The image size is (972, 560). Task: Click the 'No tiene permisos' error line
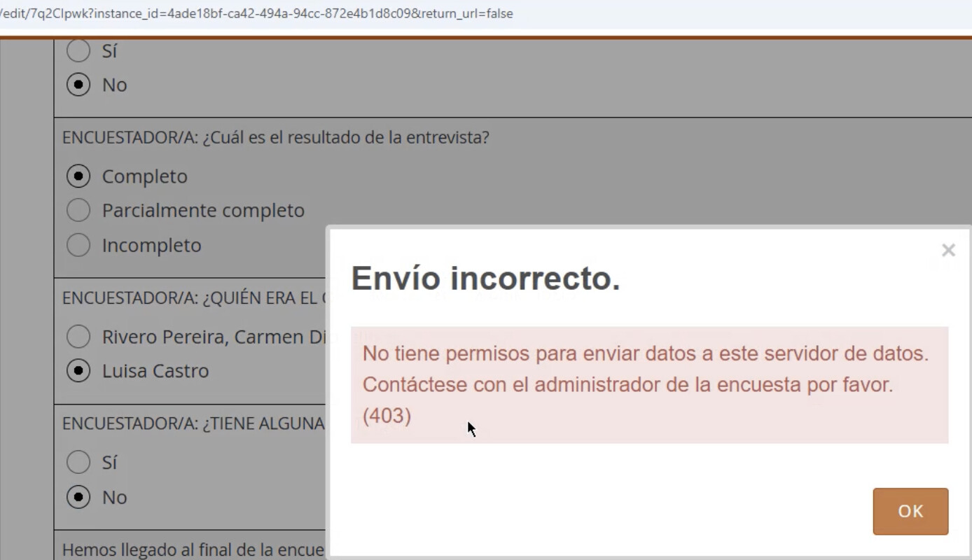(645, 353)
